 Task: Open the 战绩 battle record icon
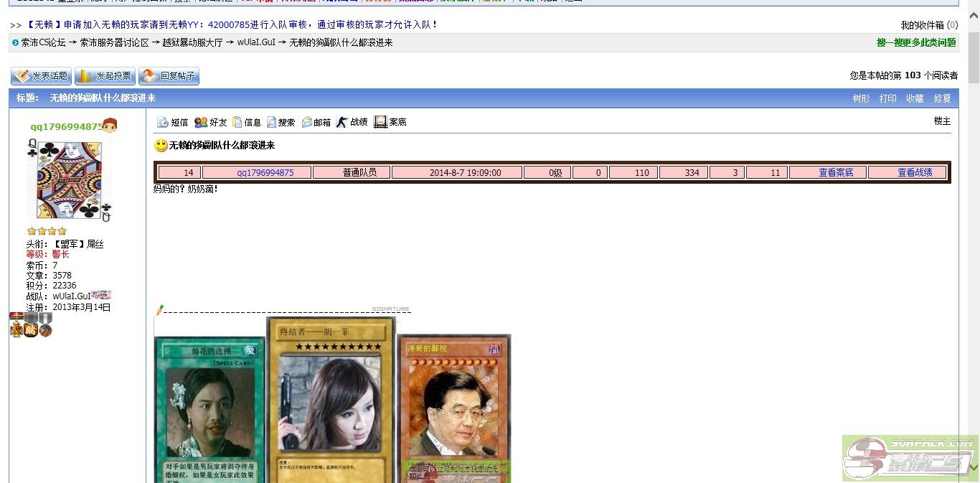[x=342, y=122]
